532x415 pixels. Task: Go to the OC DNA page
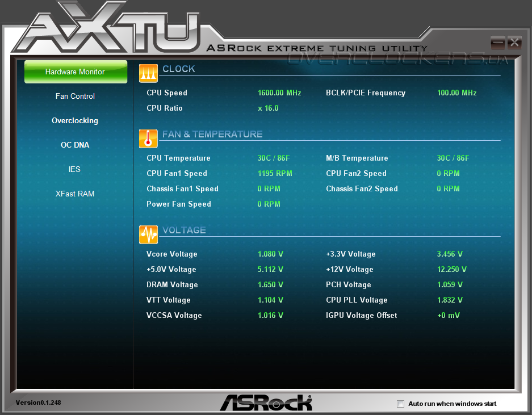click(74, 145)
